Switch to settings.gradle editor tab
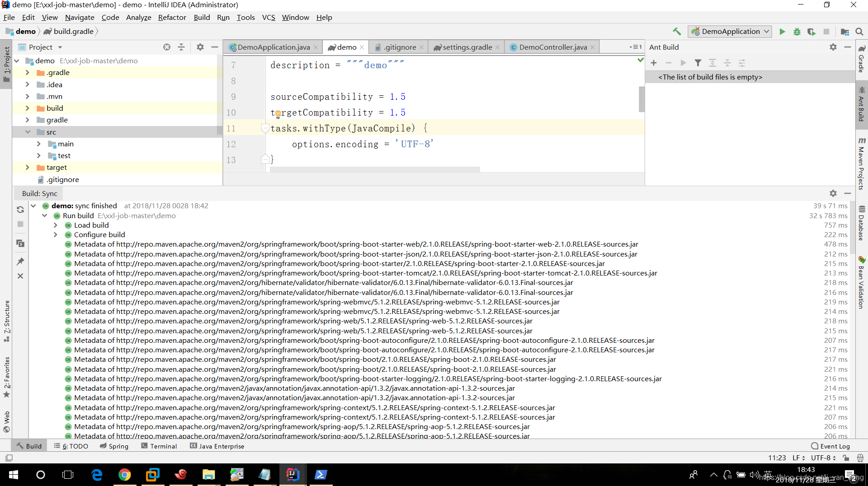This screenshot has width=868, height=486. click(467, 47)
